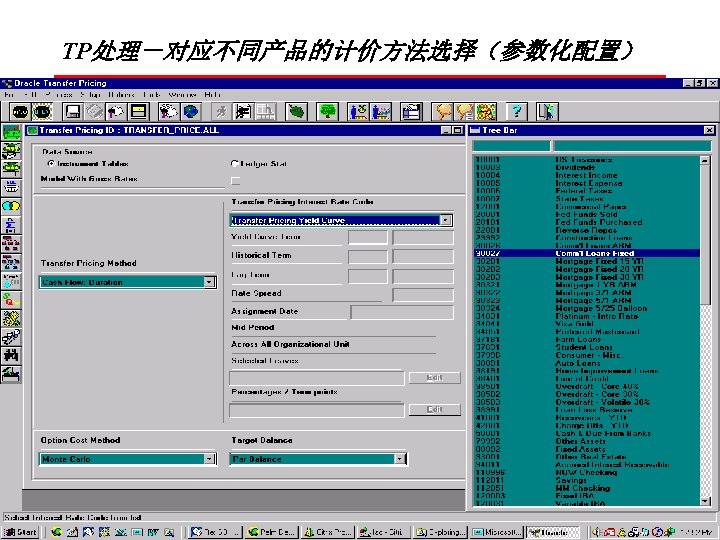Screen dimensions: 720x540
Task: Open the Option Cost Method Monte Carlo dropdown
Action: [x=209, y=458]
